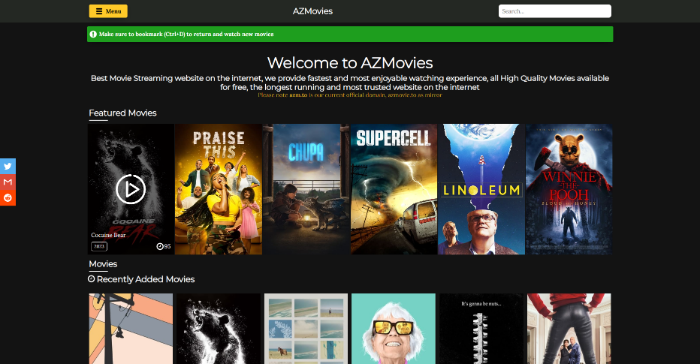Open the official domain notice link

coord(350,95)
